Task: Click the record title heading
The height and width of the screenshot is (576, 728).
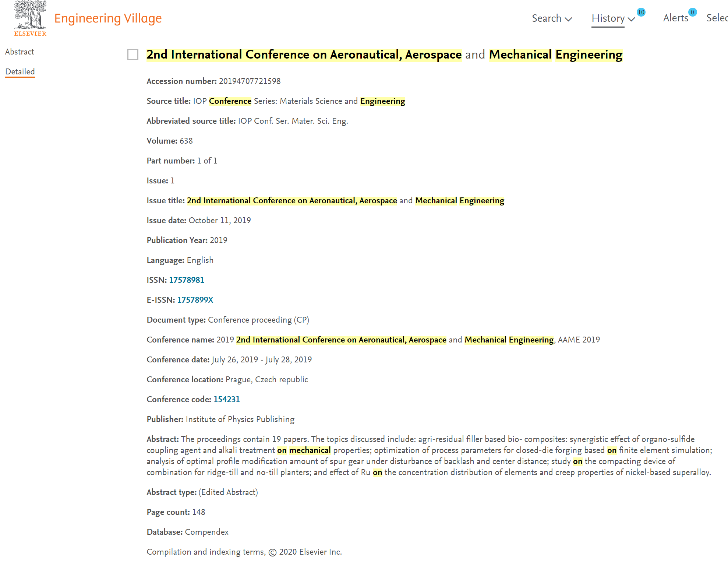Action: [384, 55]
